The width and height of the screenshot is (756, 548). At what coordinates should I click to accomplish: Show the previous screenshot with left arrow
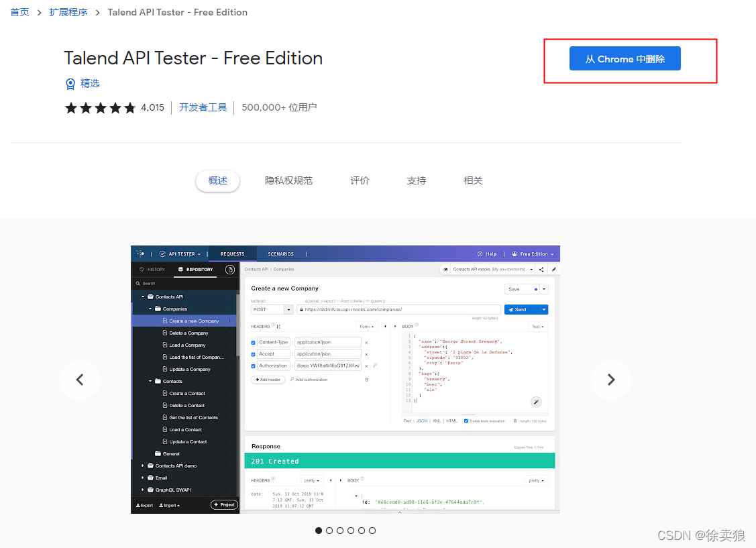coord(80,380)
